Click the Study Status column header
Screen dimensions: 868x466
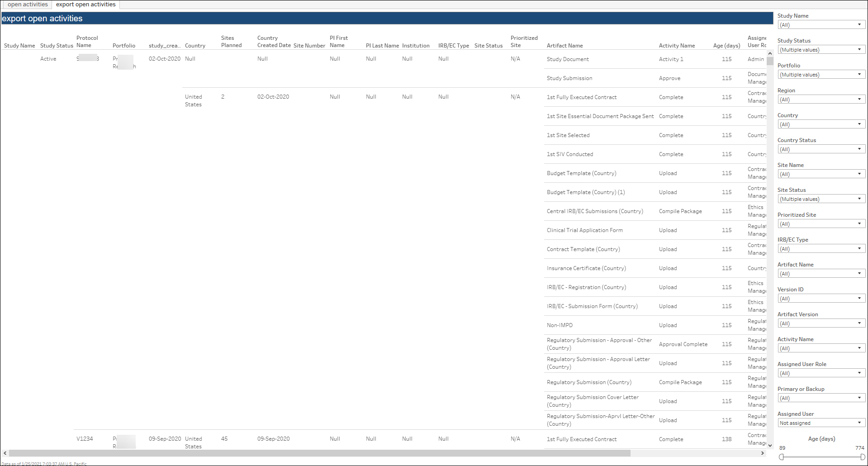[x=57, y=46]
